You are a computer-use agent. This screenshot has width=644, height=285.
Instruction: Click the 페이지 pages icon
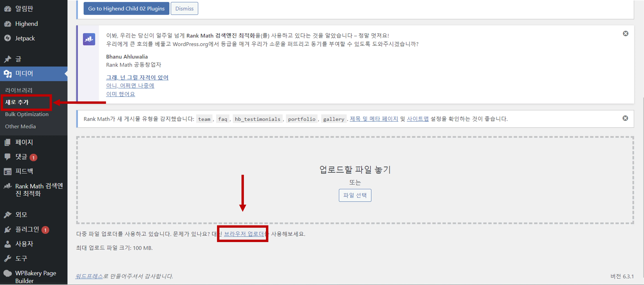click(x=8, y=142)
